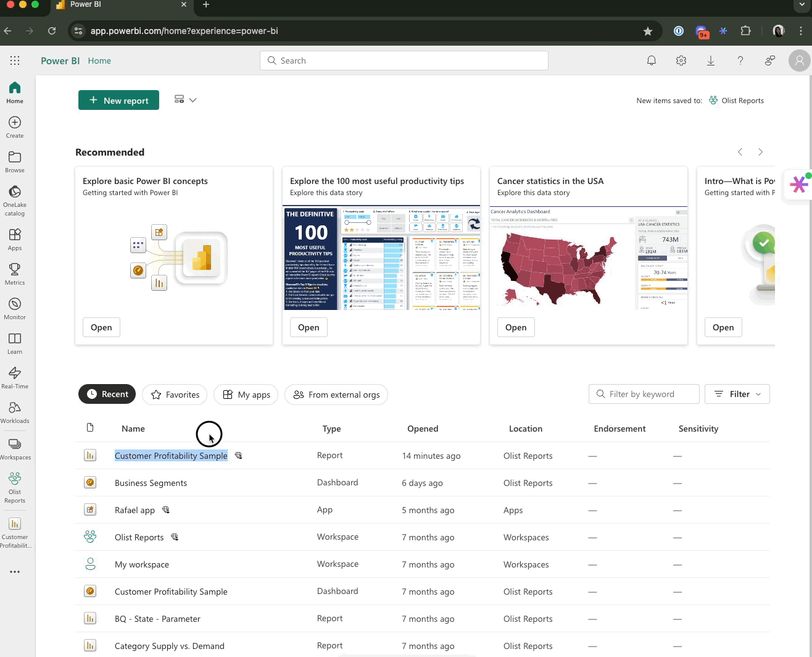Viewport: 812px width, 657px height.
Task: Open the OneLake catalog in sidebar
Action: point(15,199)
